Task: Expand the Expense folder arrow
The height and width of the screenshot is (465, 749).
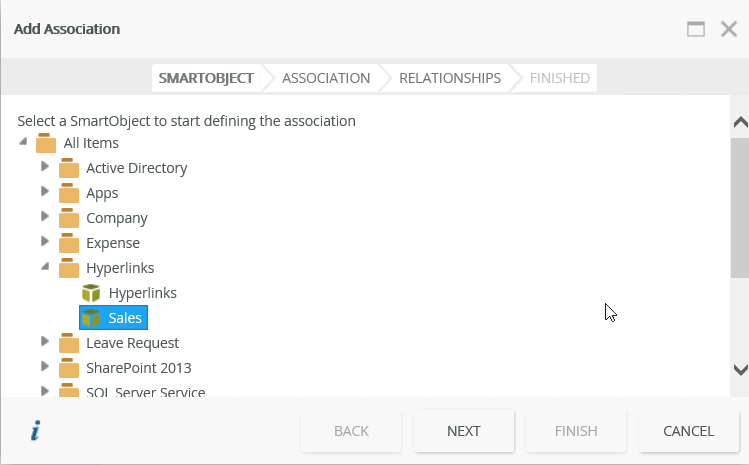Action: tap(45, 241)
